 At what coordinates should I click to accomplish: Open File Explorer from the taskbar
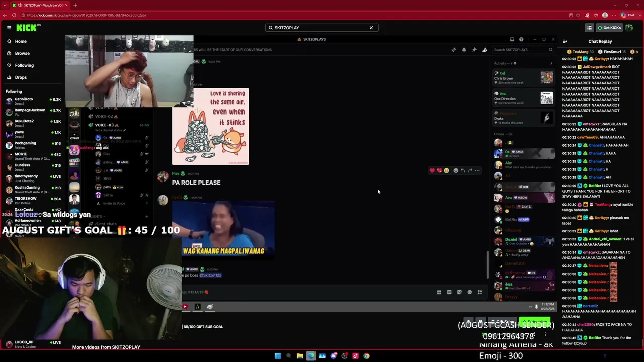point(300,356)
